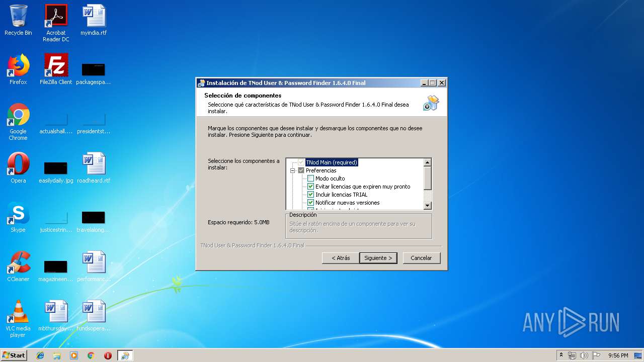Click the Selección de componentes heading
The height and width of the screenshot is (362, 644).
click(243, 96)
